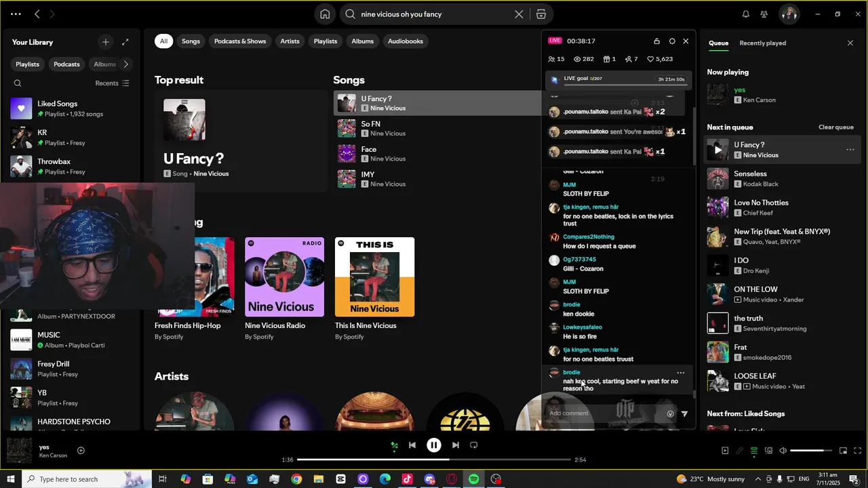
Task: Filter library by Playlists chip
Action: 28,64
